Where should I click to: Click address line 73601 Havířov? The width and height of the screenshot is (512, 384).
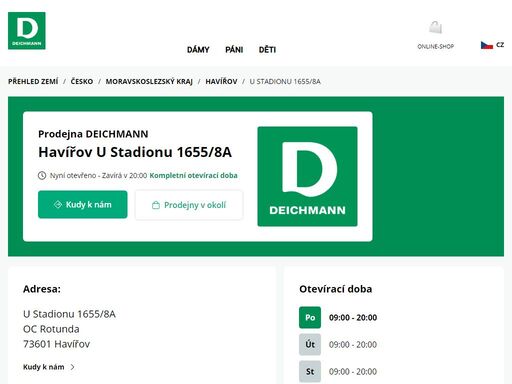(57, 344)
